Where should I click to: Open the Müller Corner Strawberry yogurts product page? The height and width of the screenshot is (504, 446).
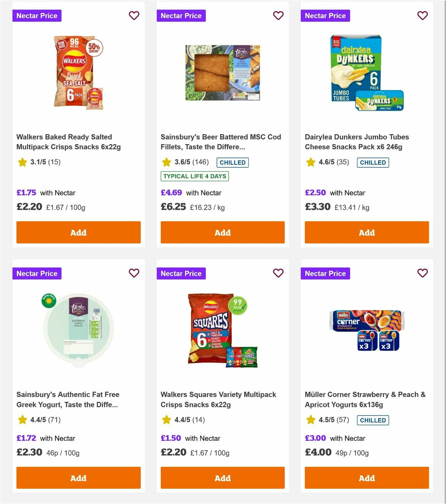point(365,399)
